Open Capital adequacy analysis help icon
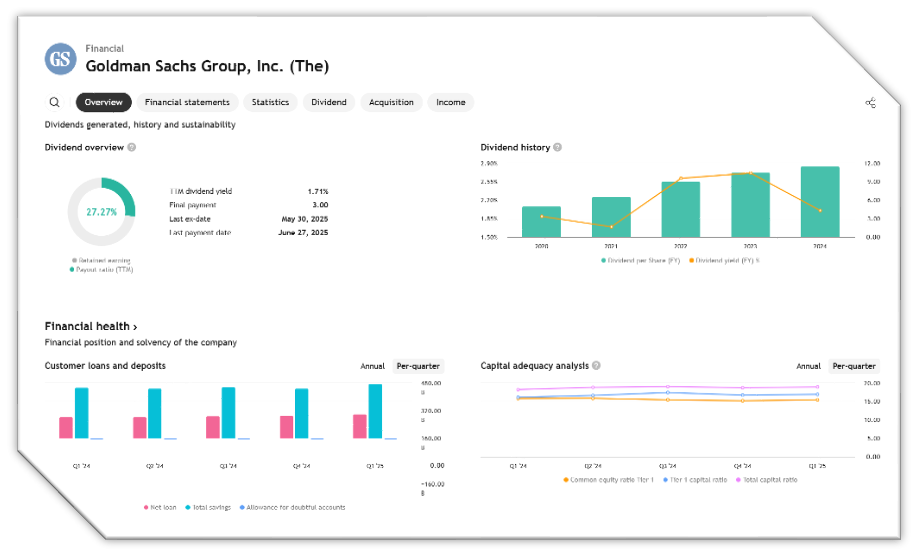The width and height of the screenshot is (918, 556). pos(596,366)
